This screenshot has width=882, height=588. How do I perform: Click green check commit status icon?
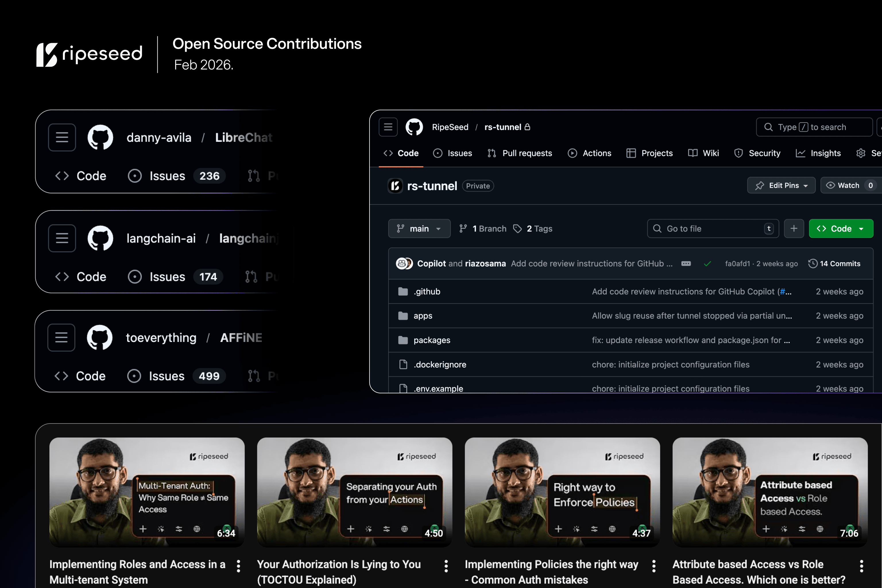[x=707, y=264]
